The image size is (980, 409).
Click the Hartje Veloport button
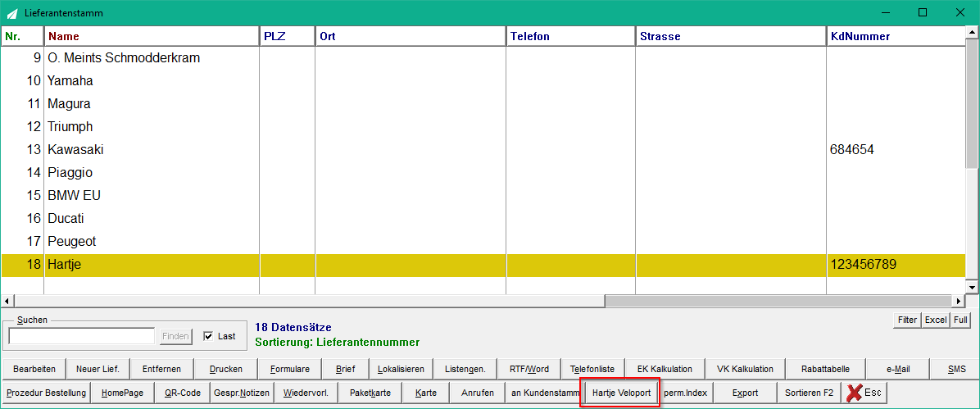click(620, 393)
